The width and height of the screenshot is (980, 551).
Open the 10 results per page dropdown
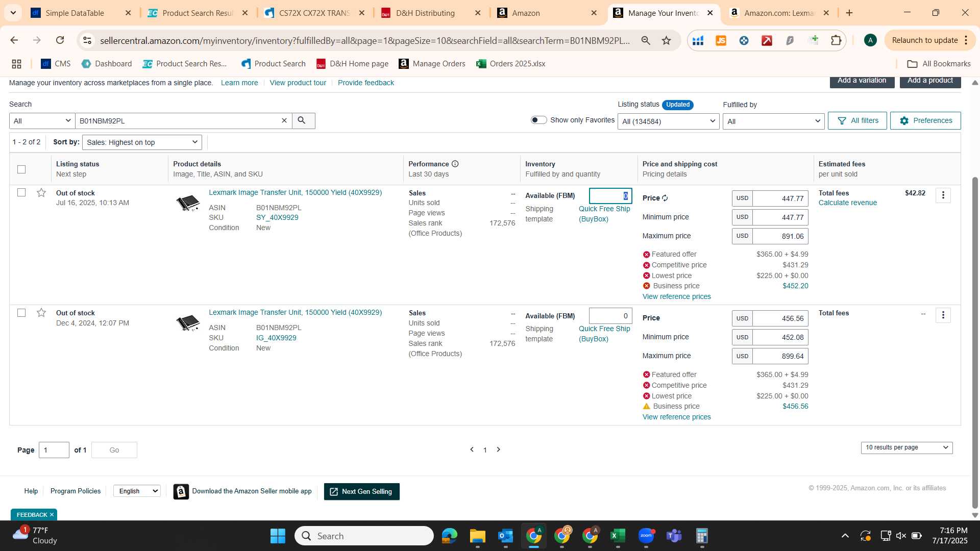pyautogui.click(x=906, y=447)
